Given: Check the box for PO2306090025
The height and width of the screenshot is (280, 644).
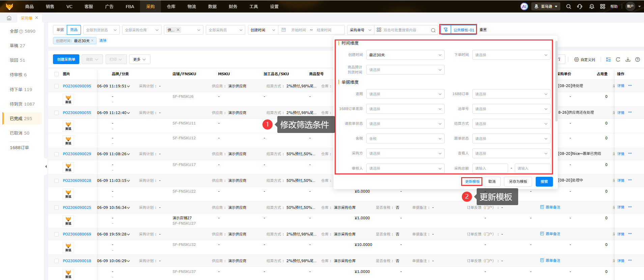Looking at the screenshot, I should 56,207.
